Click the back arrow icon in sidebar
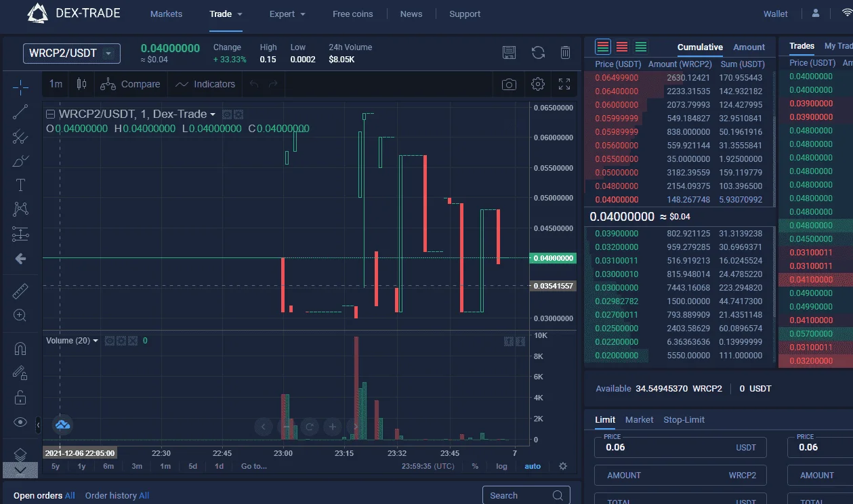Screen dimensions: 853x504 (20, 259)
